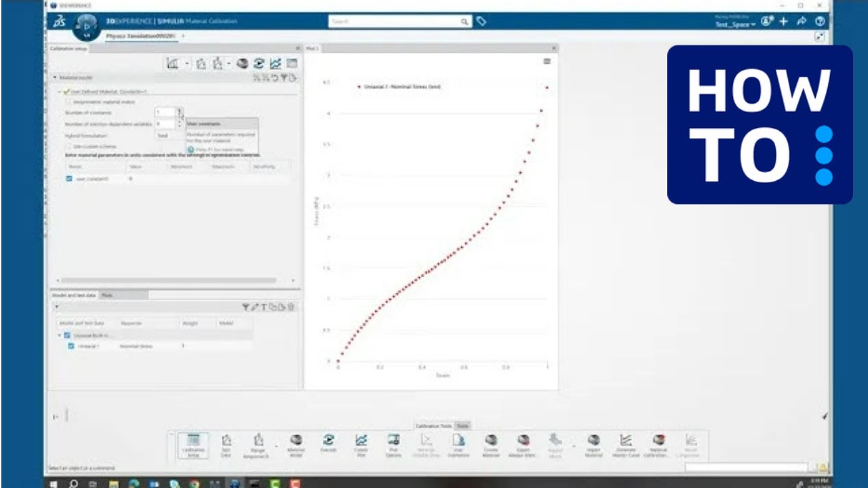Increase Number of constants with up arrow
868x488 pixels.
pos(180,110)
